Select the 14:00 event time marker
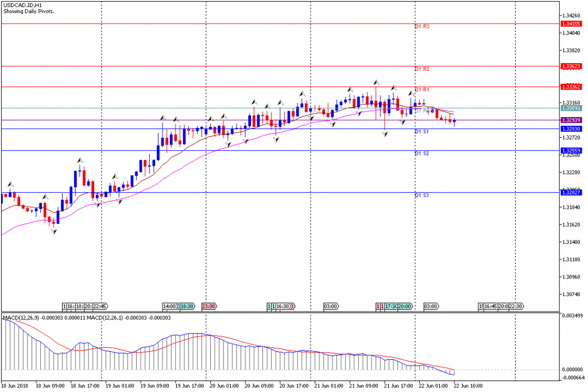Viewport: 588px width, 392px height. (x=169, y=306)
